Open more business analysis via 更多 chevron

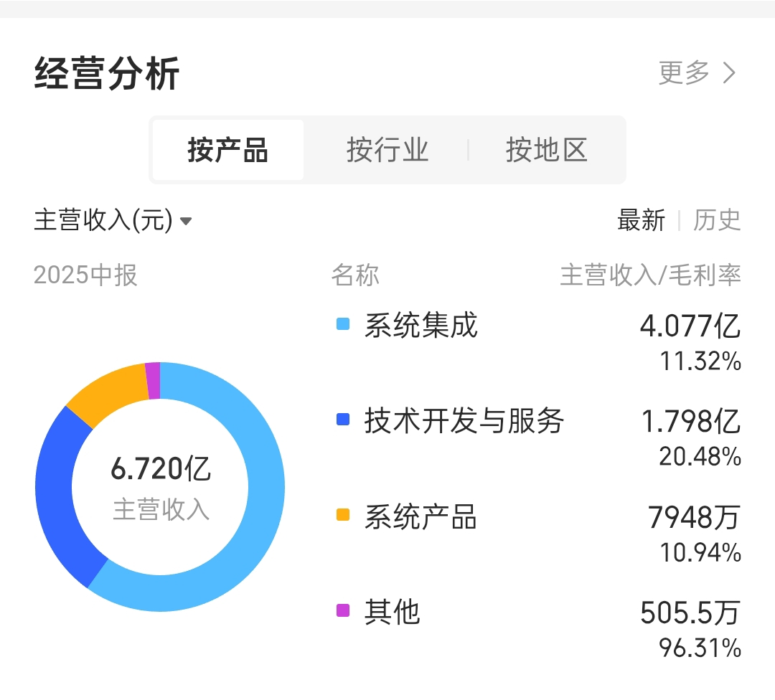pyautogui.click(x=730, y=73)
